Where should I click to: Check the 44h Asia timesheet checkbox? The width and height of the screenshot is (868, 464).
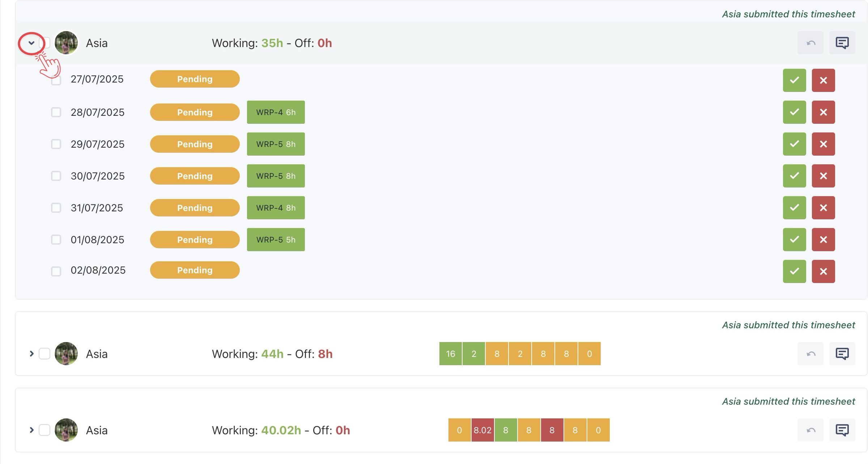coord(44,354)
